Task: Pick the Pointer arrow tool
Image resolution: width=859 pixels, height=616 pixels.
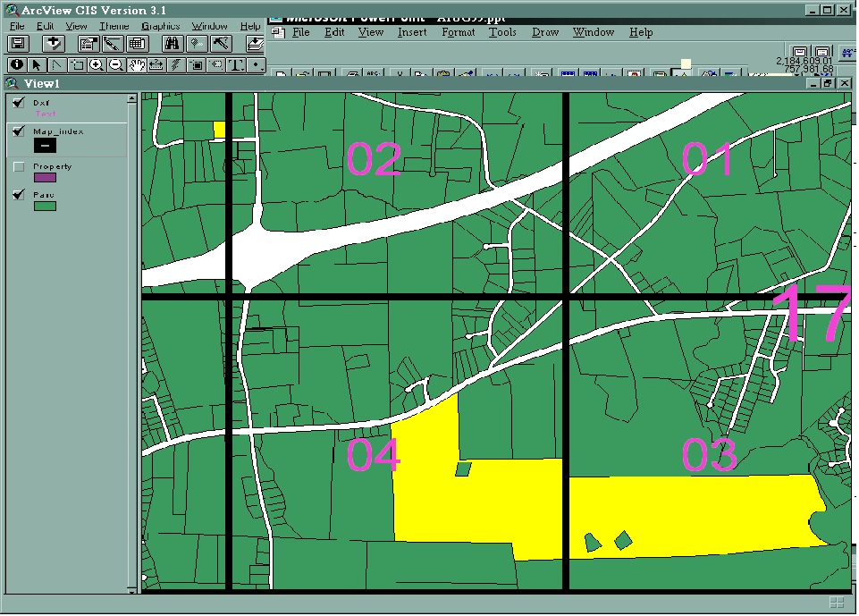Action: [x=37, y=65]
